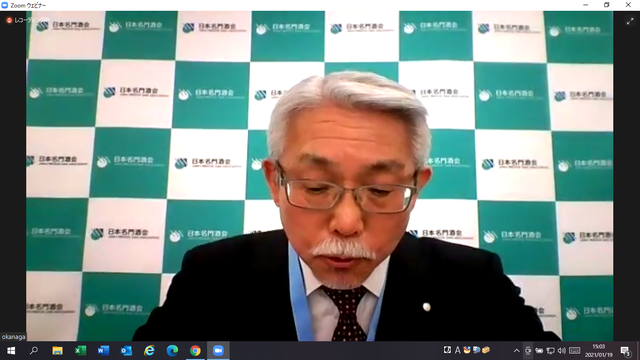Click the IME paint-bucket tool tray icon

467,350
